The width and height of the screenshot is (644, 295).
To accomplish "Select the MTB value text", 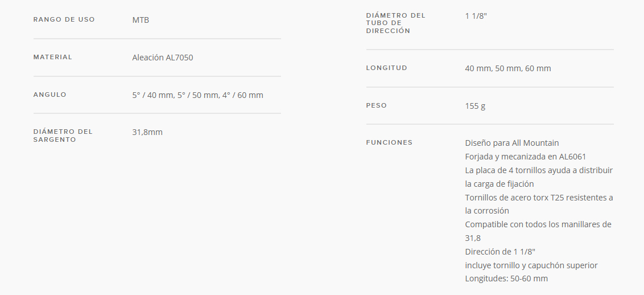I will [x=141, y=20].
